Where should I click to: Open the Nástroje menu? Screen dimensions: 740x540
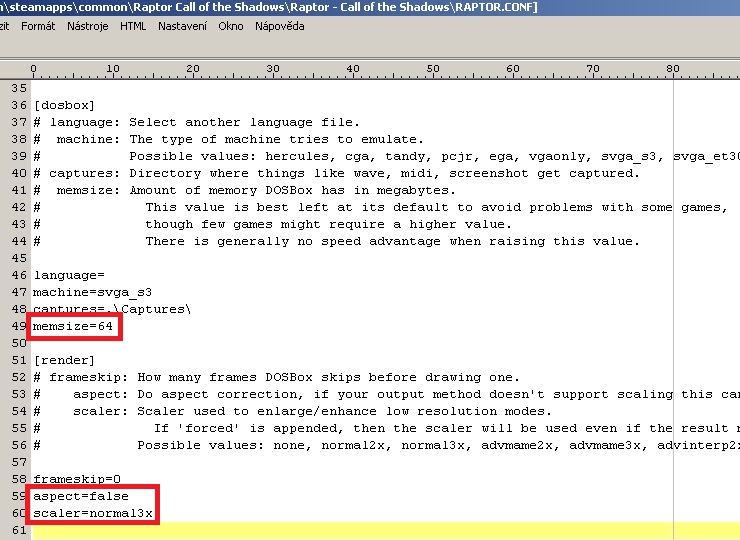coord(87,26)
